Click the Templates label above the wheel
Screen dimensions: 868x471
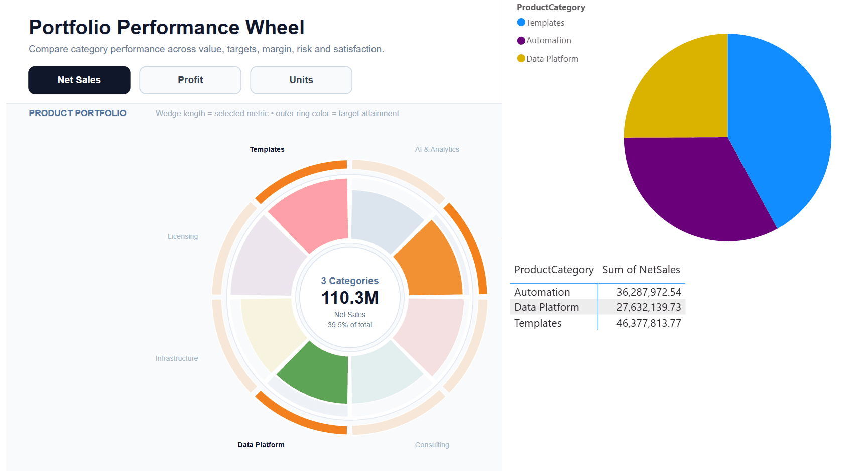click(267, 149)
